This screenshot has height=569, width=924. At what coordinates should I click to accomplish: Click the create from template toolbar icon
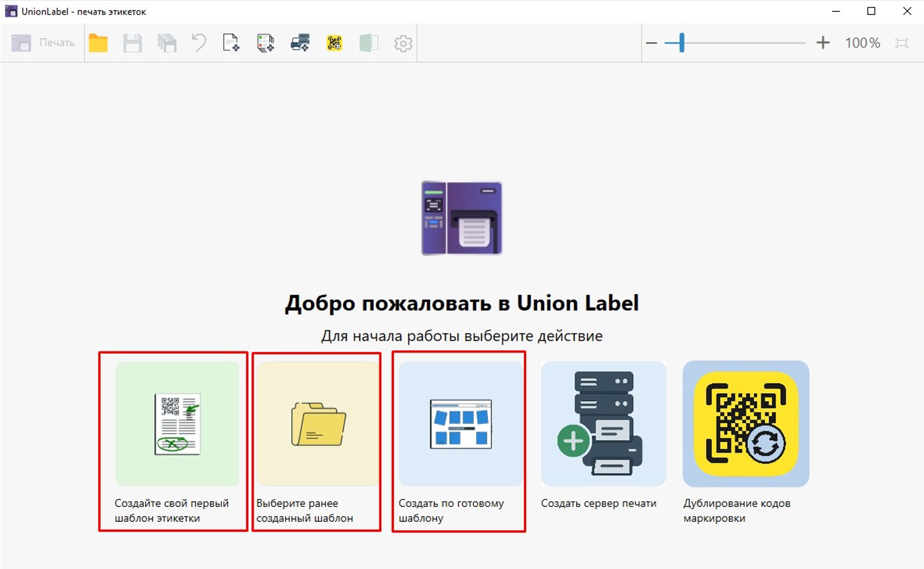click(x=265, y=43)
